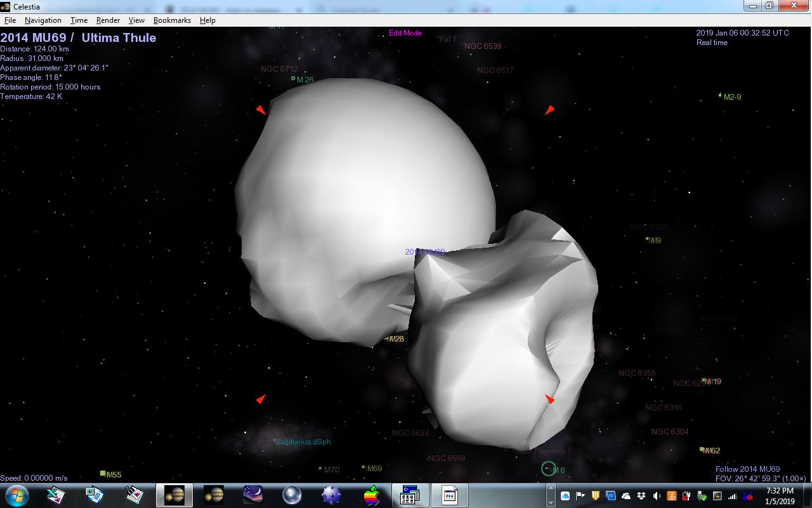
Task: Switch to the console window taskbar button
Action: coord(410,495)
